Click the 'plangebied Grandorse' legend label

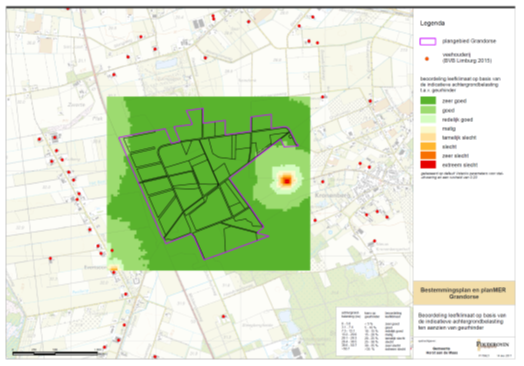click(x=469, y=41)
